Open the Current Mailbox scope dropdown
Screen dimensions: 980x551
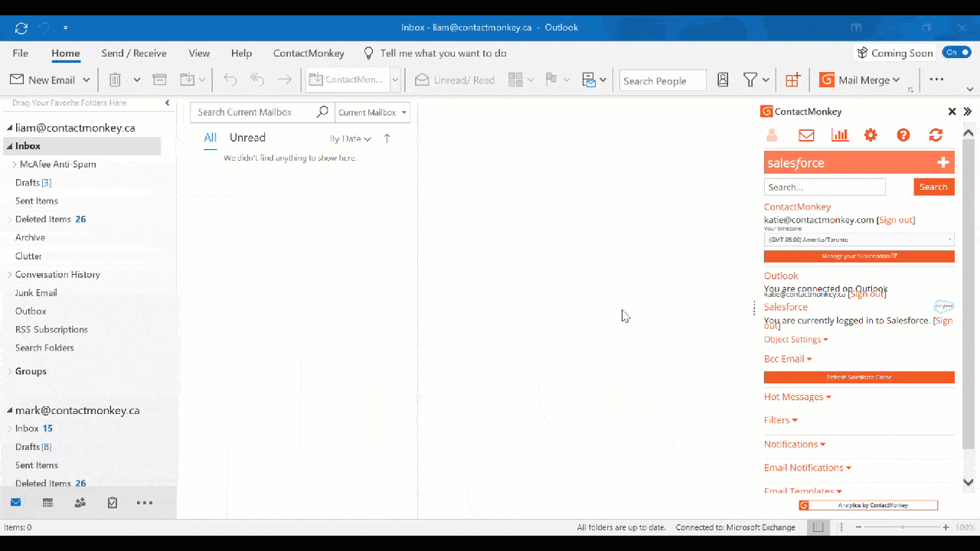(x=373, y=112)
